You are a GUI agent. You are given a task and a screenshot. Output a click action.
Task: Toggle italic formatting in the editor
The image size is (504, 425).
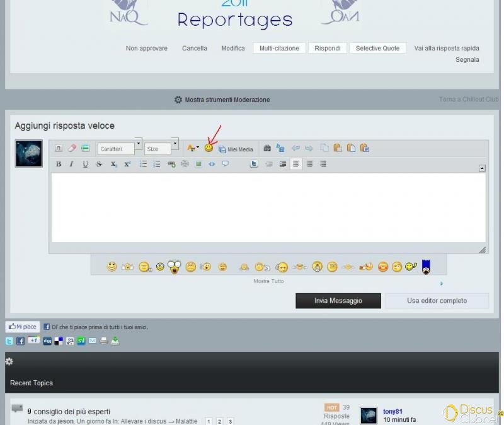pyautogui.click(x=71, y=164)
